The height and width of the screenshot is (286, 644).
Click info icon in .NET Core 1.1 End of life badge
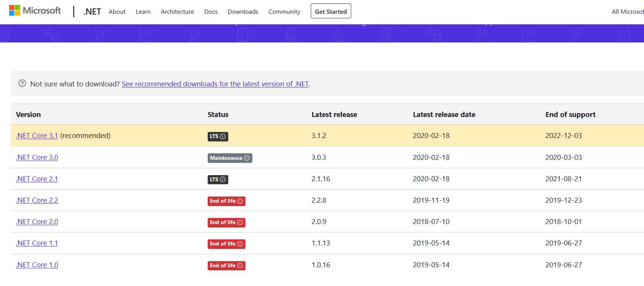point(240,244)
